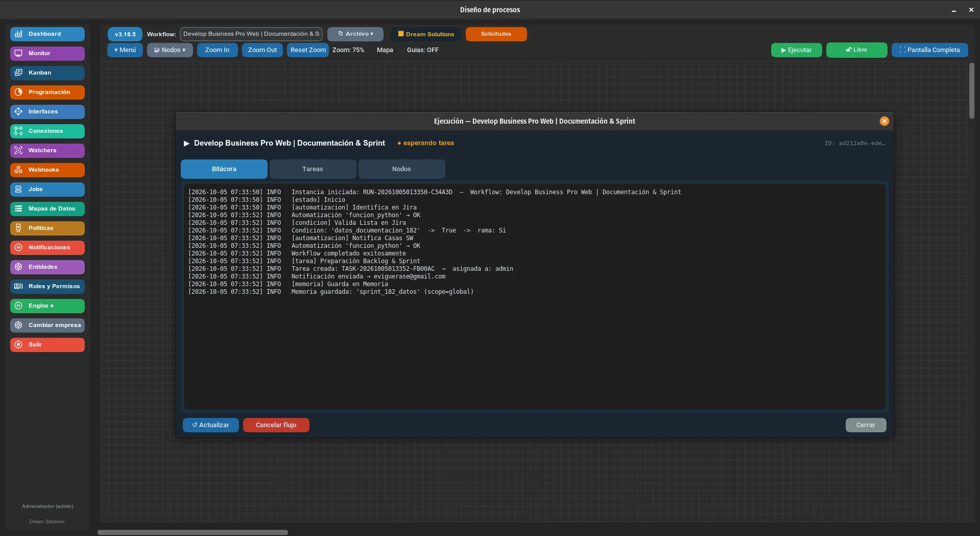Click the Salir exit icon

(18, 344)
